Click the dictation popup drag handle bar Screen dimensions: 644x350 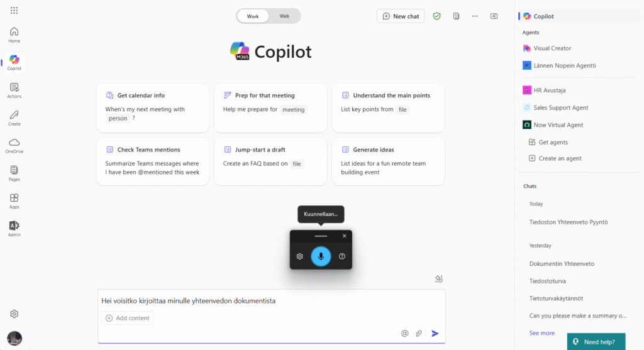[x=321, y=236]
